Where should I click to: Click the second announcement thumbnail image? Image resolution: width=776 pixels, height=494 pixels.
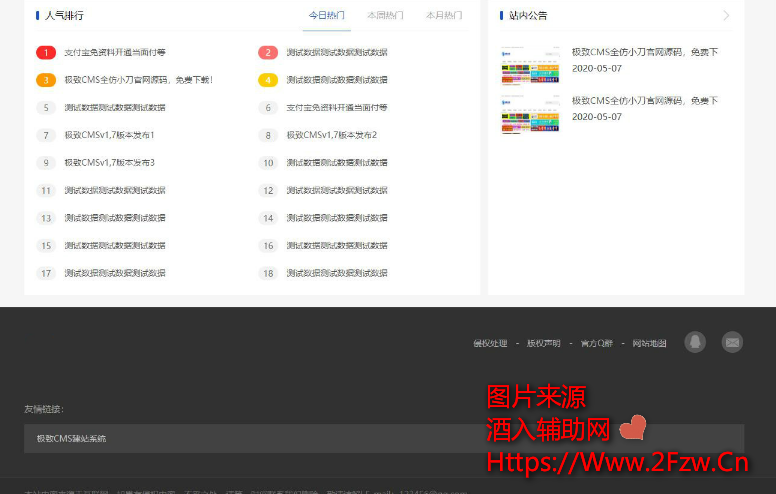coord(530,114)
